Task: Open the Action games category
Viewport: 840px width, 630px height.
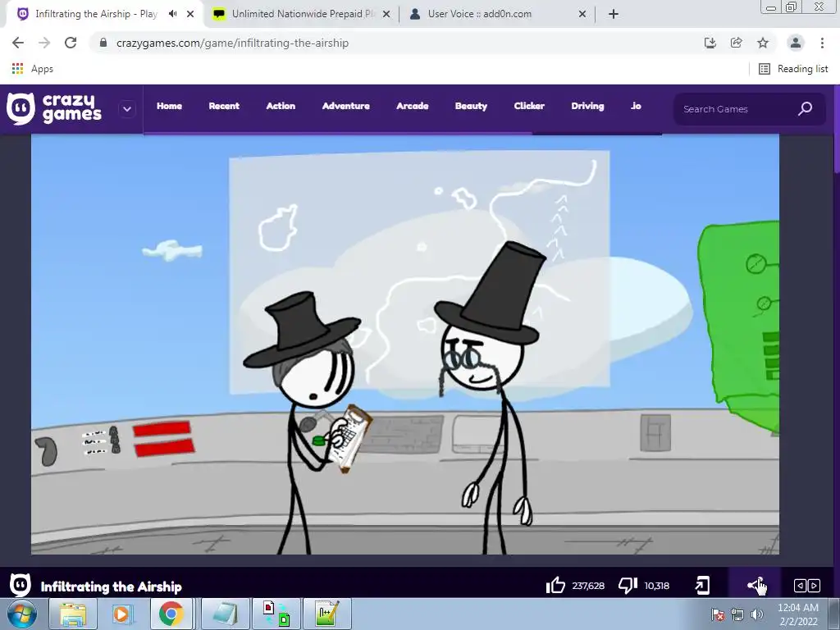Action: tap(281, 106)
